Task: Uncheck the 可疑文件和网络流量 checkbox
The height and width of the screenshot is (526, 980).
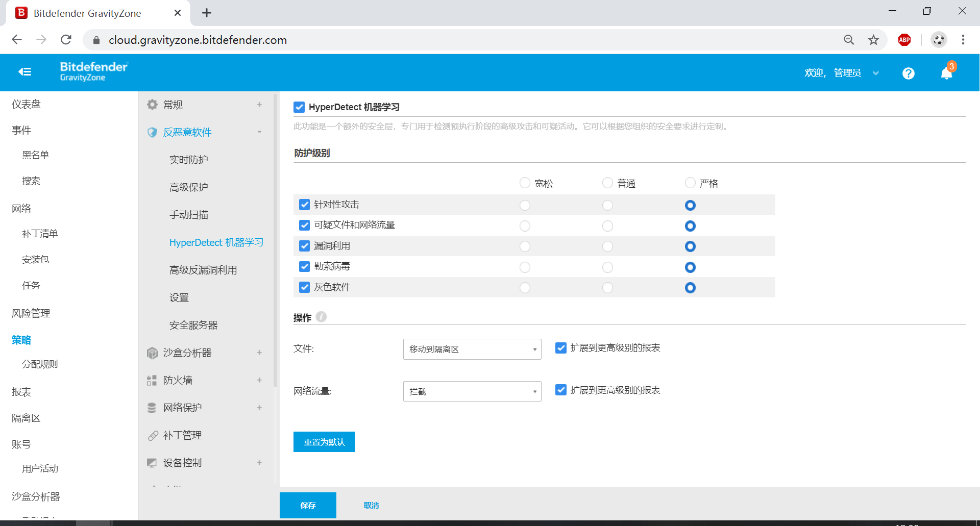Action: 305,225
